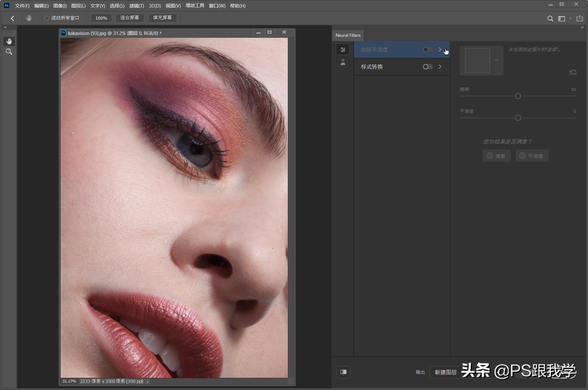The image size is (588, 390).
Task: Click the 100% zoom button
Action: 101,18
